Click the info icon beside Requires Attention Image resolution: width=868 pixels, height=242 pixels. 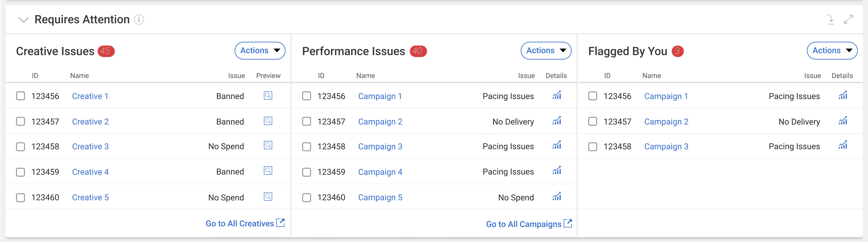(x=139, y=20)
